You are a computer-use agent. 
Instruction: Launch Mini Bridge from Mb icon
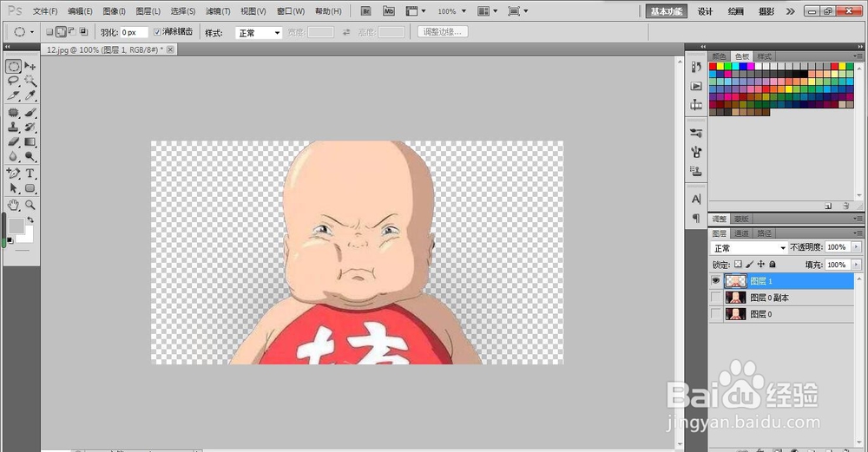coord(389,11)
